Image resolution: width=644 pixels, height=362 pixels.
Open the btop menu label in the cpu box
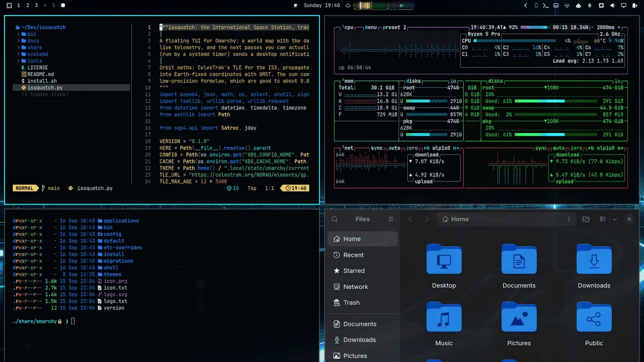[x=371, y=27]
